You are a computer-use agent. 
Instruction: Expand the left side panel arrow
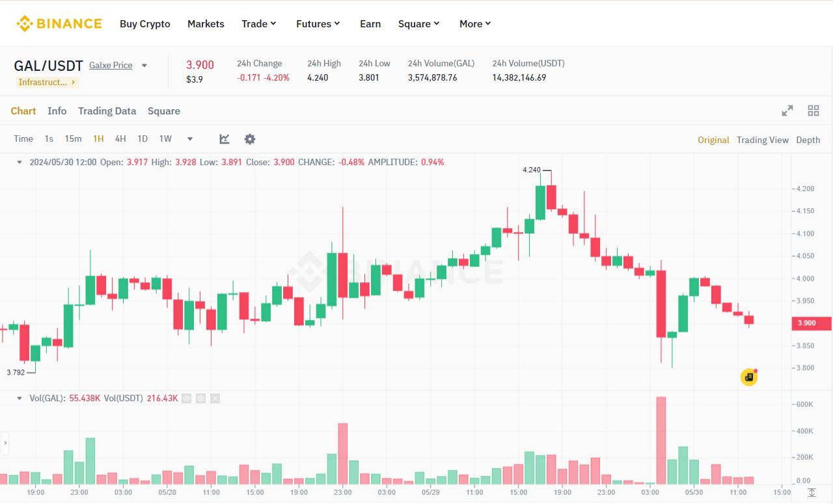[5, 443]
